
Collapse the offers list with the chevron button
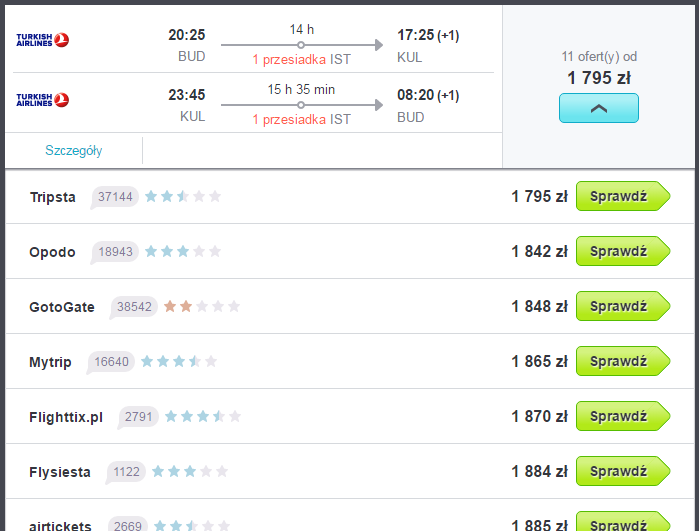point(599,108)
